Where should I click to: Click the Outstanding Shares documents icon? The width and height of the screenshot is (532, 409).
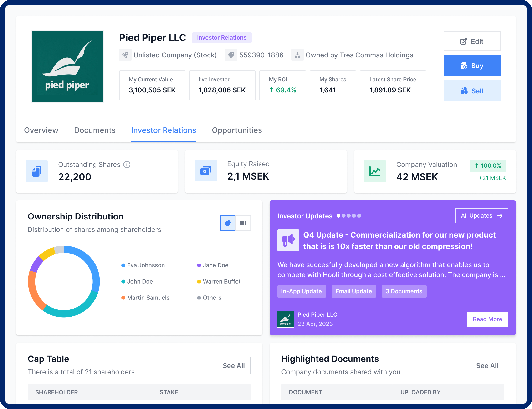coord(36,171)
